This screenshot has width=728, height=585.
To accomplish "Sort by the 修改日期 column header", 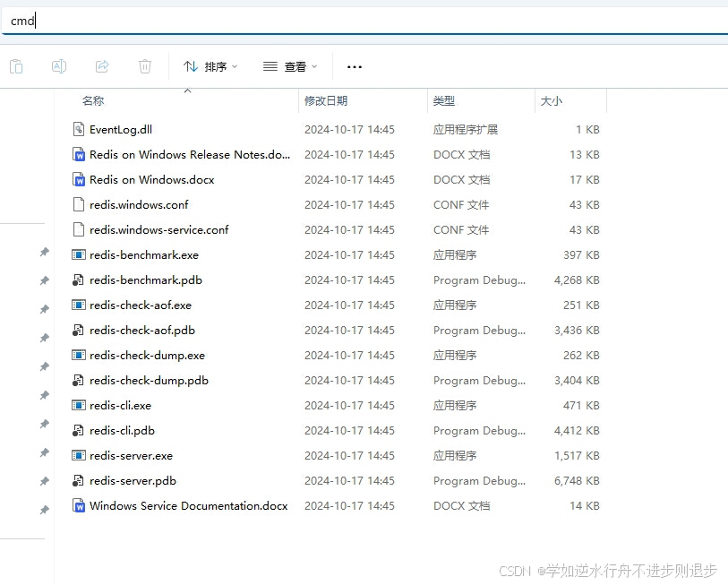I will (326, 101).
